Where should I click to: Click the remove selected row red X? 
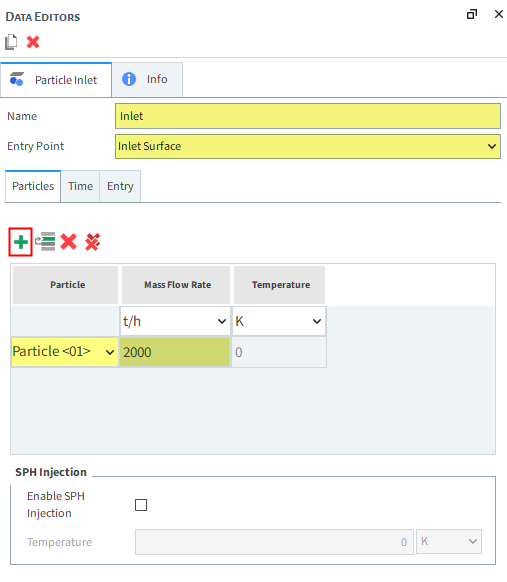[69, 242]
